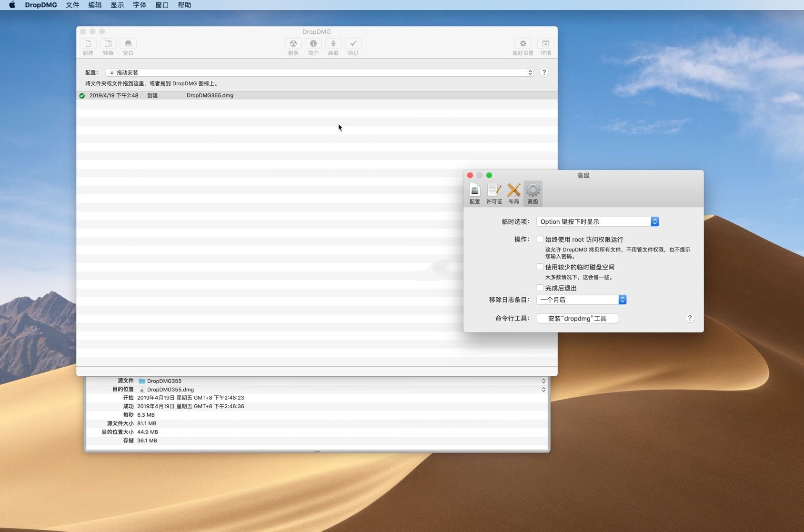Screen dimensions: 804x532
Task: Open the 窗口 menu
Action: [162, 5]
